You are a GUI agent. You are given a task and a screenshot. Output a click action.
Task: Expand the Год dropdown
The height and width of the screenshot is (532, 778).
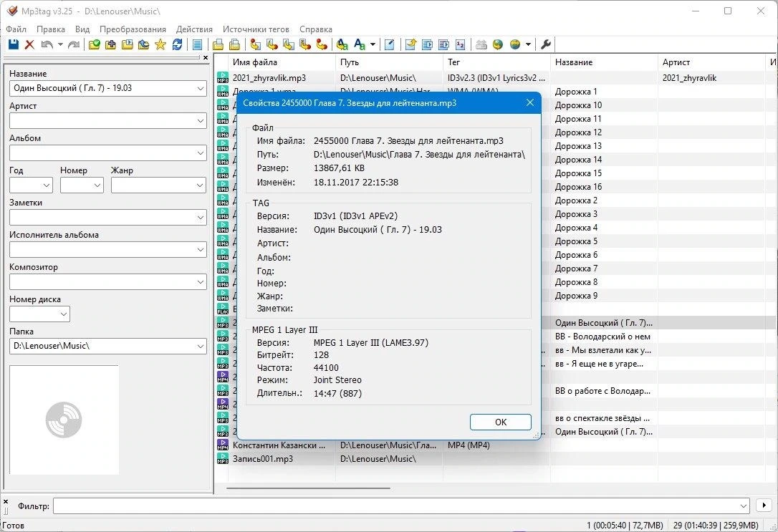click(47, 185)
